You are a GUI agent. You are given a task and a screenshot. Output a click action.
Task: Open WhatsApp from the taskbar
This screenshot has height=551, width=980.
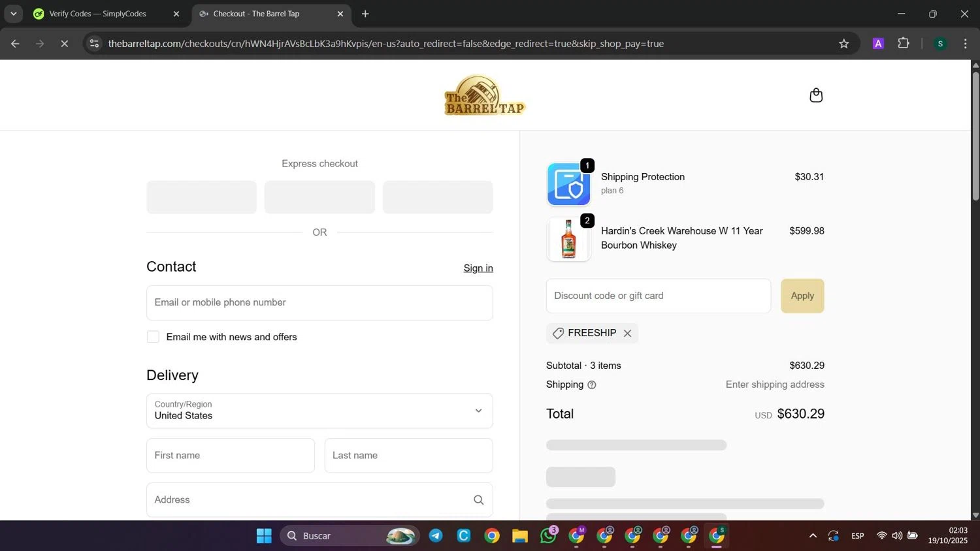tap(547, 536)
